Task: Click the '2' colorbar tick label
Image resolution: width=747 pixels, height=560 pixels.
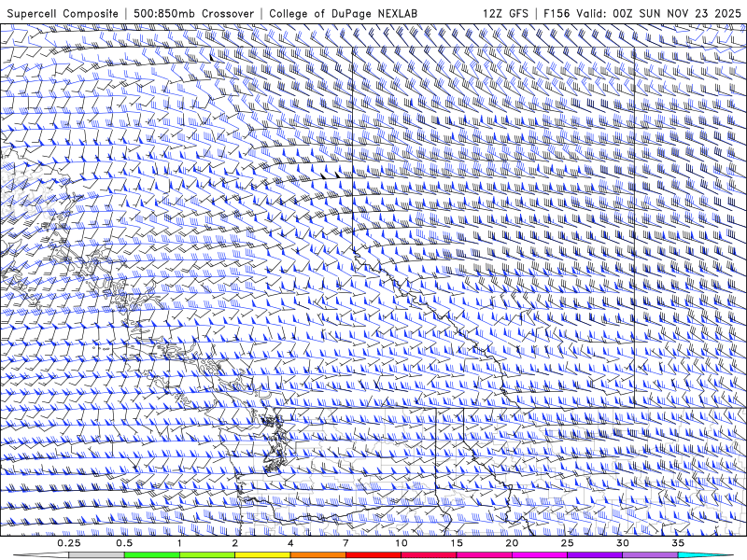Action: pyautogui.click(x=235, y=543)
